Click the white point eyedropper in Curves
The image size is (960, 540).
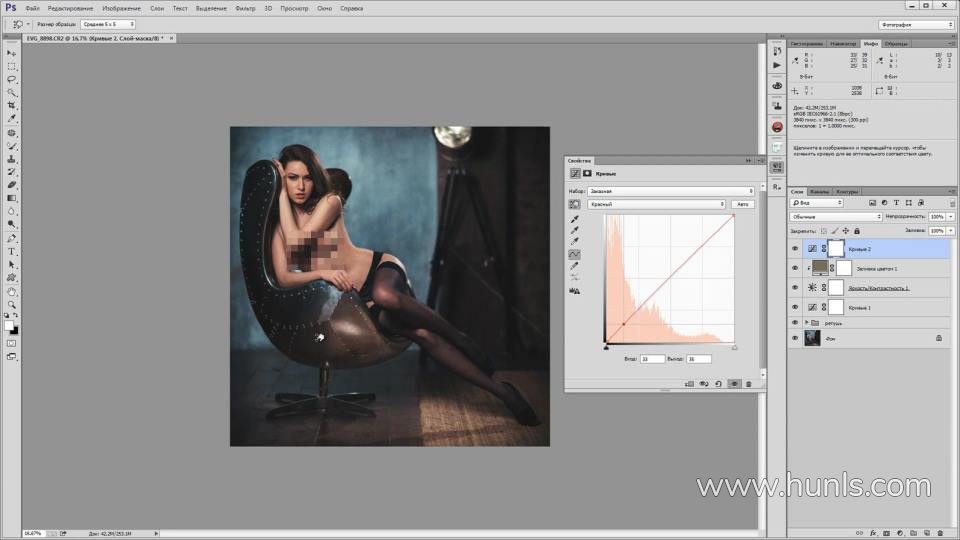click(574, 242)
